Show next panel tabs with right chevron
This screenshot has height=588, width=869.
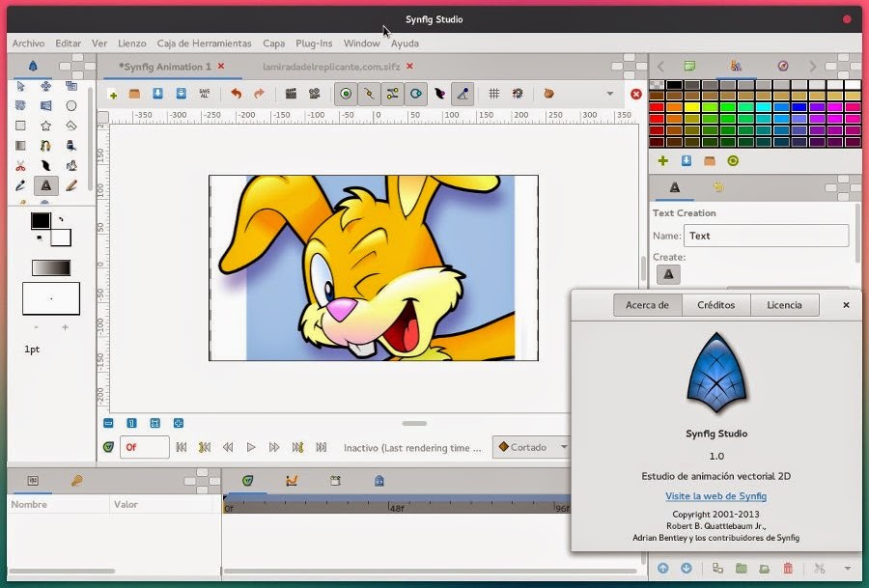[x=812, y=67]
